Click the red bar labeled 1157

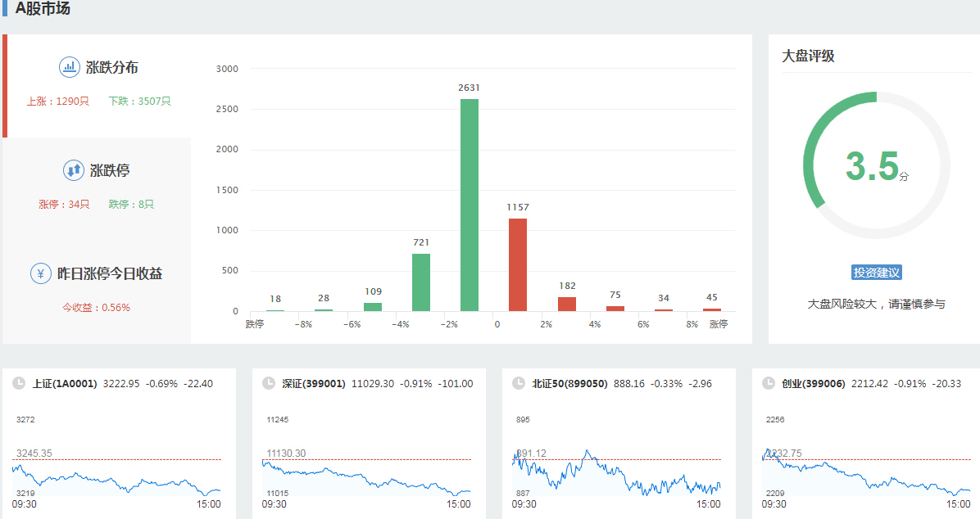(518, 264)
